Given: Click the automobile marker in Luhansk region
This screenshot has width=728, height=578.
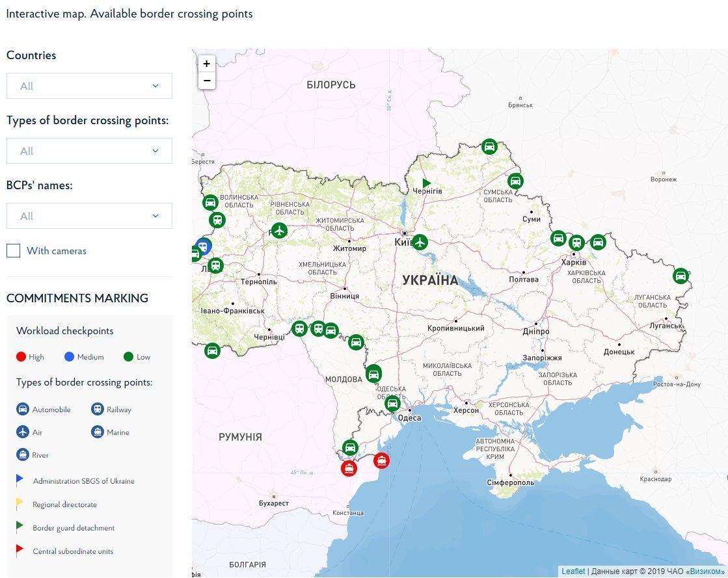Looking at the screenshot, I should click(x=681, y=276).
